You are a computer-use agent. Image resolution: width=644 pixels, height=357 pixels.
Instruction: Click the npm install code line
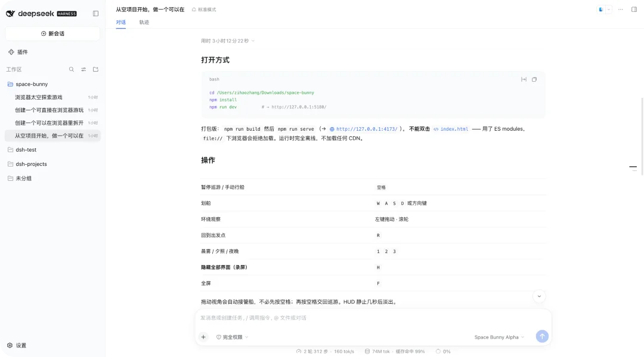223,100
